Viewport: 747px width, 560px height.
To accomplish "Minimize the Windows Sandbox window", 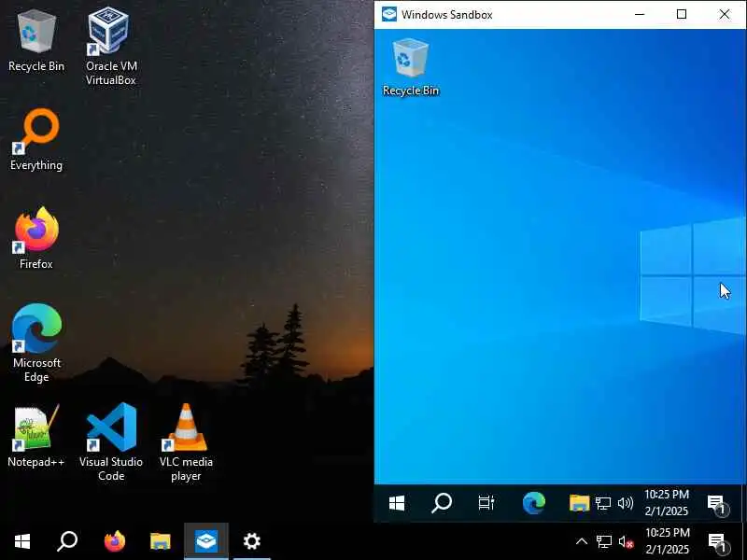I will (x=640, y=14).
